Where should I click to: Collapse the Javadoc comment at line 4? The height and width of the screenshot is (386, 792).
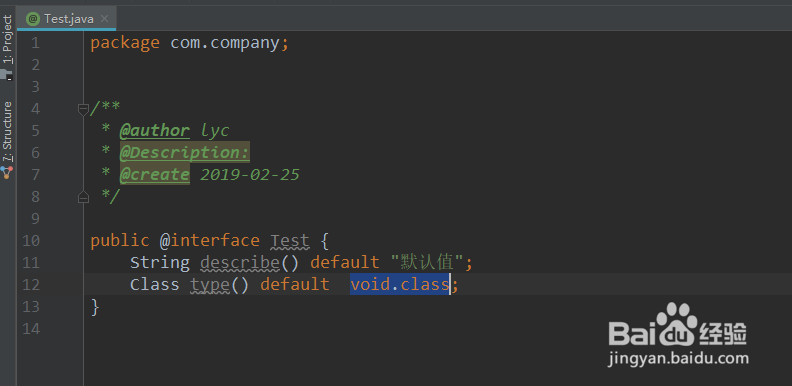pos(83,109)
